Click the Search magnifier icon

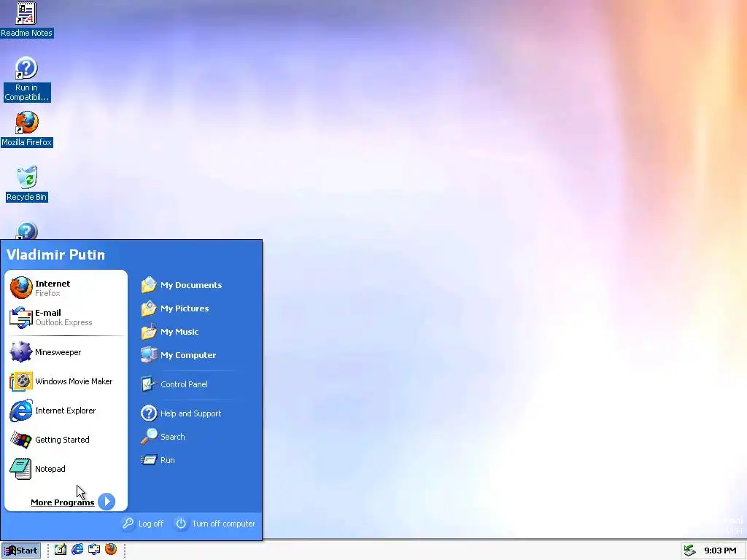(149, 436)
